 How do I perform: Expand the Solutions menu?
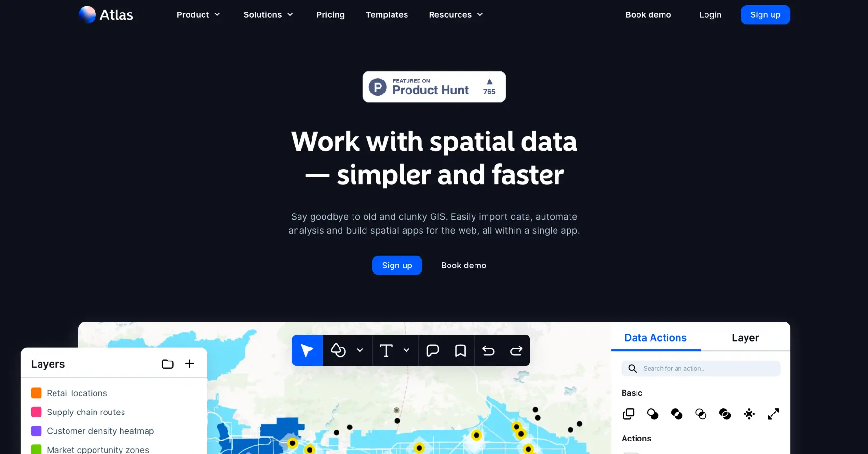(x=268, y=15)
